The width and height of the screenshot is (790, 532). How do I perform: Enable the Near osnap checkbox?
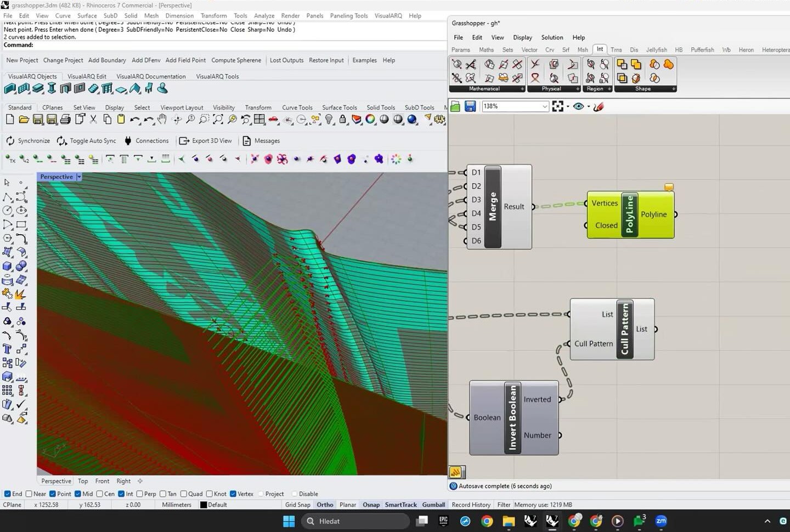point(29,494)
